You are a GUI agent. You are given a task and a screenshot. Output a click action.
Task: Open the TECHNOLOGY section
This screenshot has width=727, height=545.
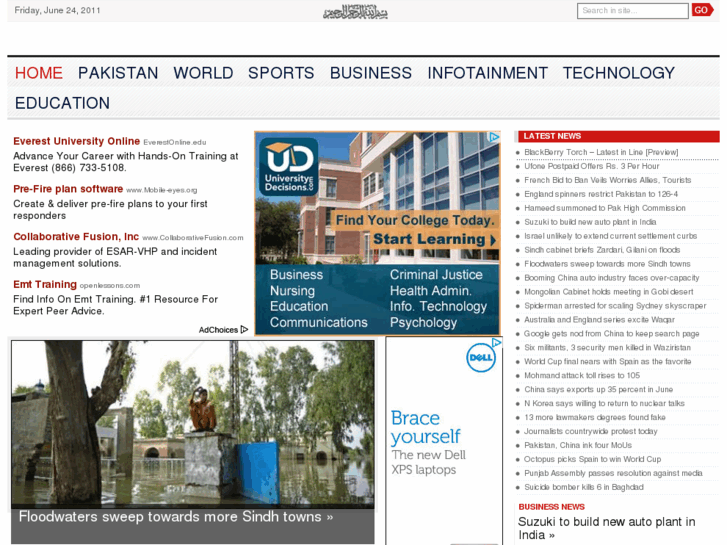tap(619, 73)
